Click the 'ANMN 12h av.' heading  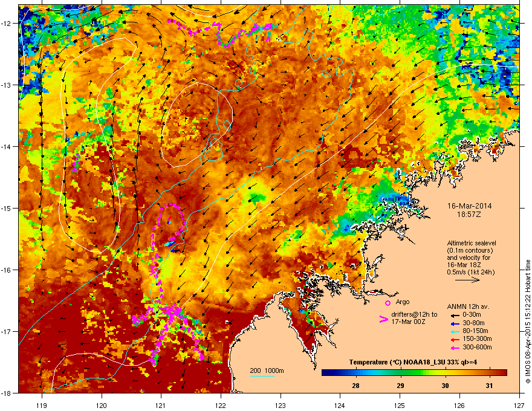click(x=468, y=306)
